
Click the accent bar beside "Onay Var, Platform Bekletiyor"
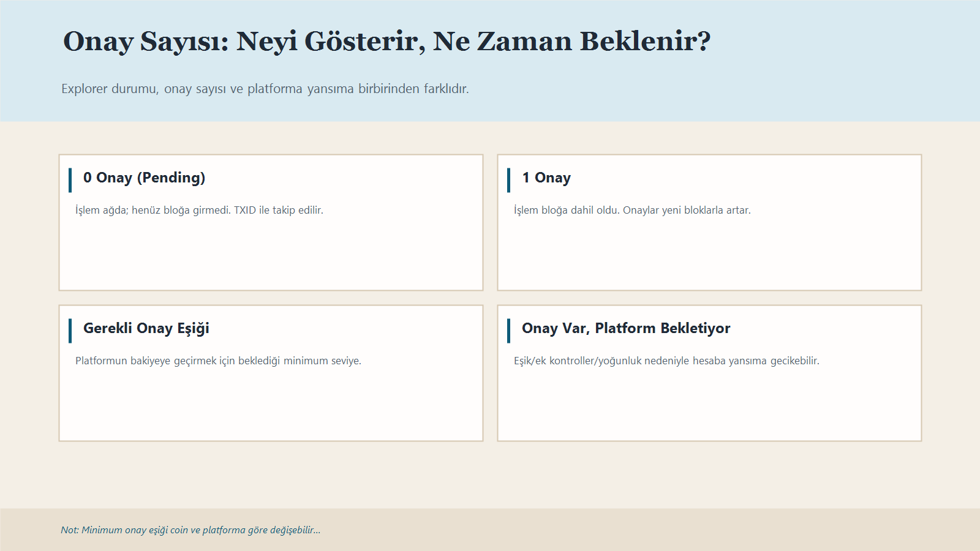click(x=510, y=328)
